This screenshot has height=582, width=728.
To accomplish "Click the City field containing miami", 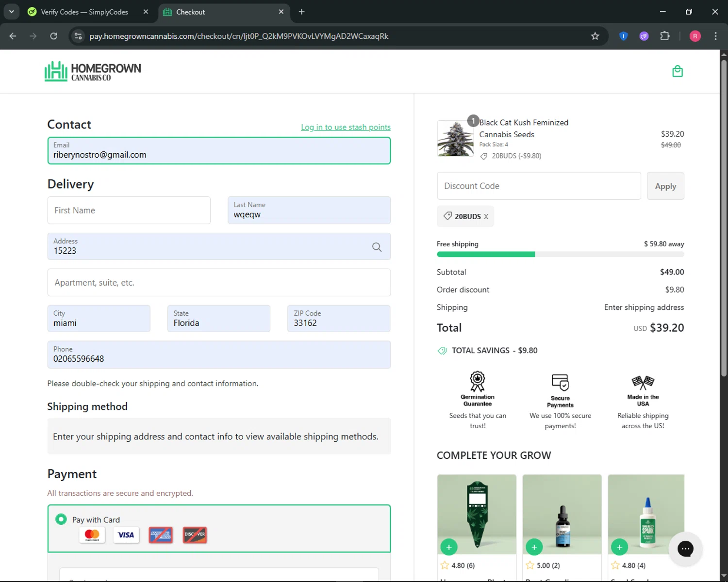I will (99, 319).
